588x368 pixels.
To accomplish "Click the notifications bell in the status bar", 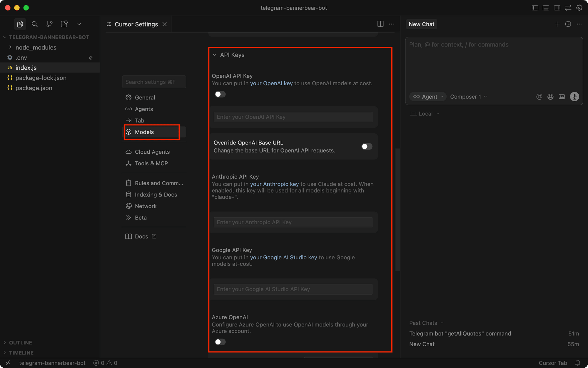I will tap(578, 363).
